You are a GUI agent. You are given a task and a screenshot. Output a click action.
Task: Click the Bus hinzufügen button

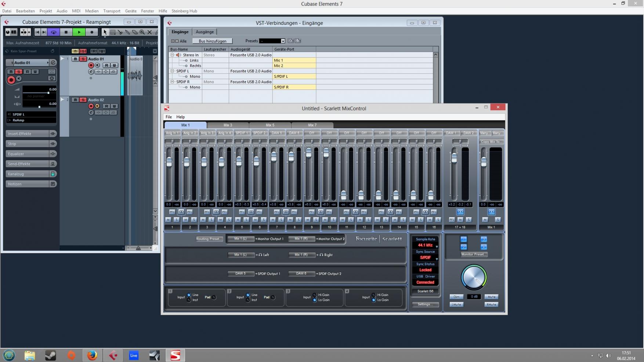click(x=212, y=41)
